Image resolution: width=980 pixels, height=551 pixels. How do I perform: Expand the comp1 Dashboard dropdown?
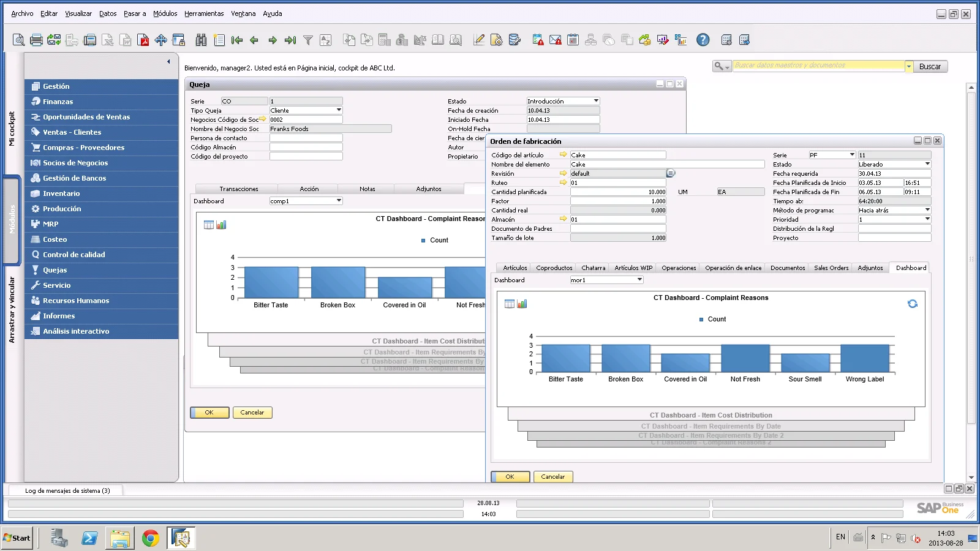point(339,201)
